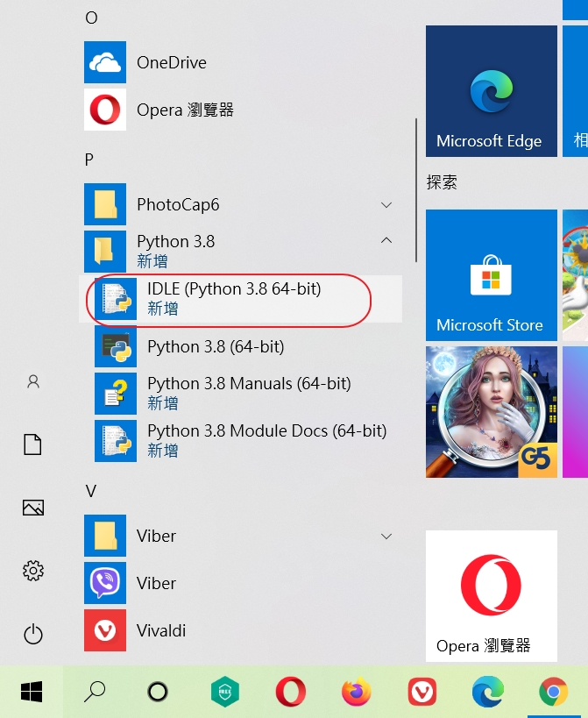This screenshot has height=718, width=588.
Task: Open the user account icon
Action: click(x=33, y=381)
